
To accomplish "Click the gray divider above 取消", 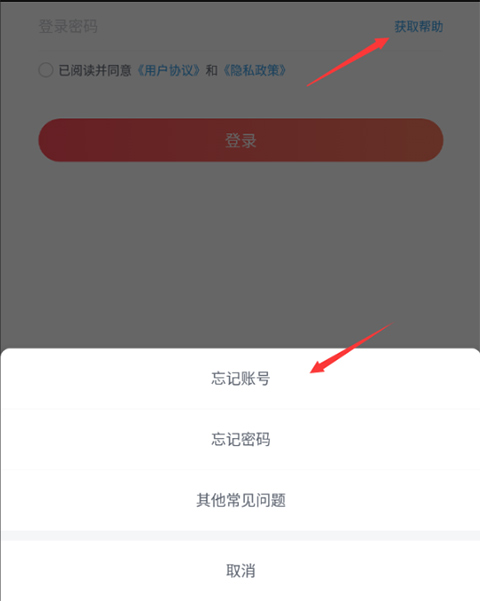I will click(x=240, y=535).
